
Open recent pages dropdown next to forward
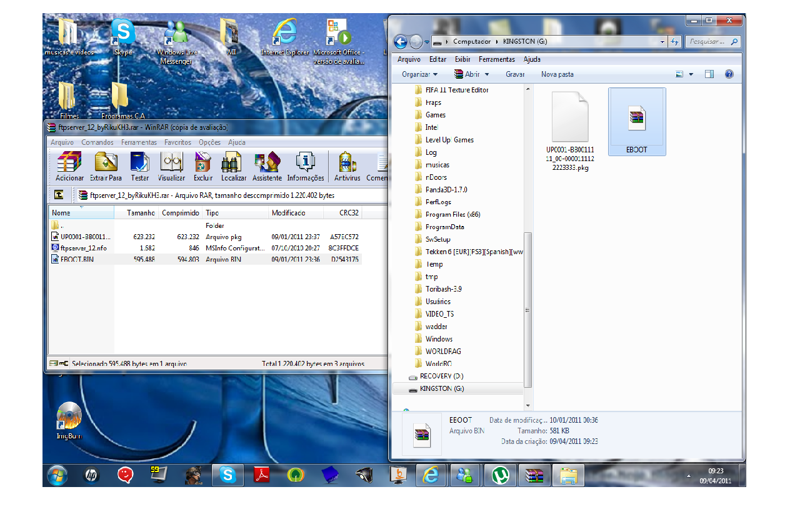click(x=427, y=42)
